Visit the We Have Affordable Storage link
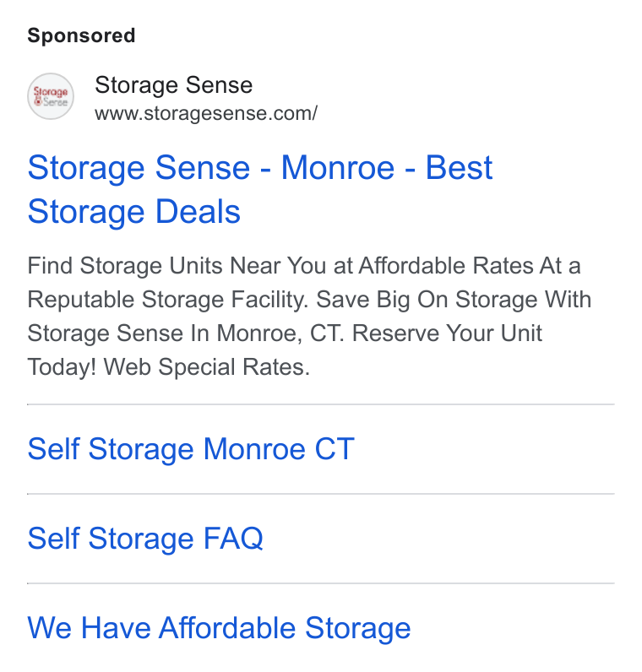Viewport: 642px width, 672px height. pos(219,628)
